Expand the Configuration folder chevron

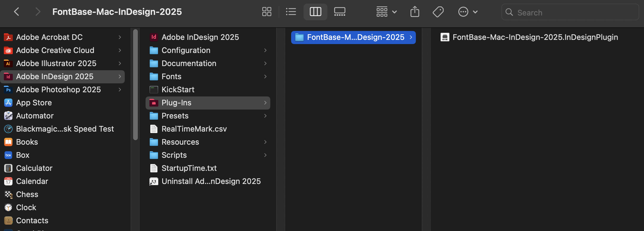265,50
